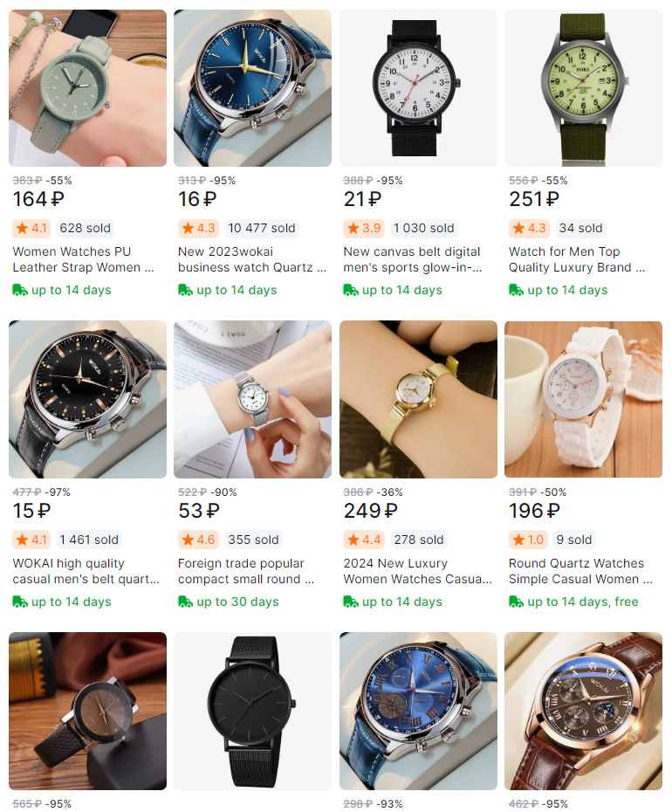This screenshot has width=672, height=812.
Task: Open the green women's watch product image
Action: point(87,88)
